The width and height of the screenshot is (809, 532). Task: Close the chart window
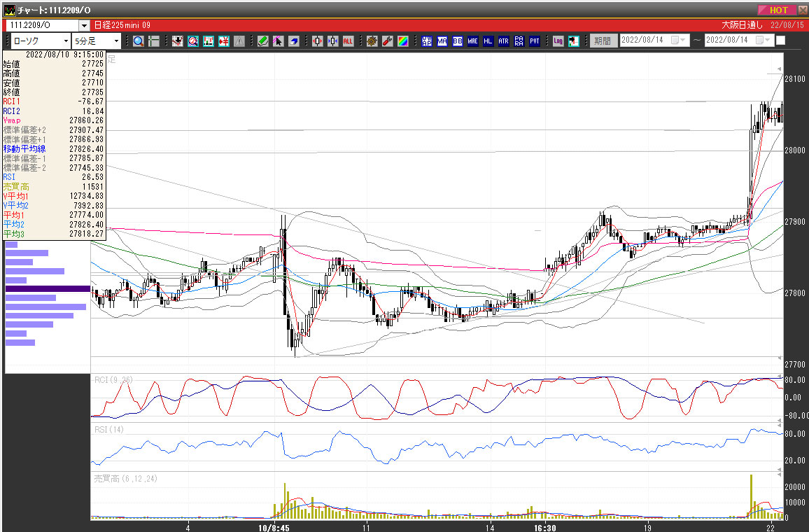click(802, 10)
